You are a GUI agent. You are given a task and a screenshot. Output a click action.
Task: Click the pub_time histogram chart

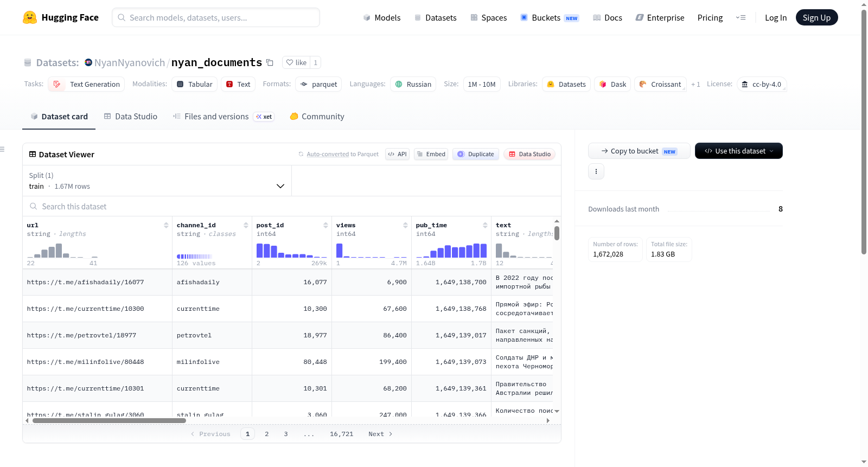(x=451, y=250)
